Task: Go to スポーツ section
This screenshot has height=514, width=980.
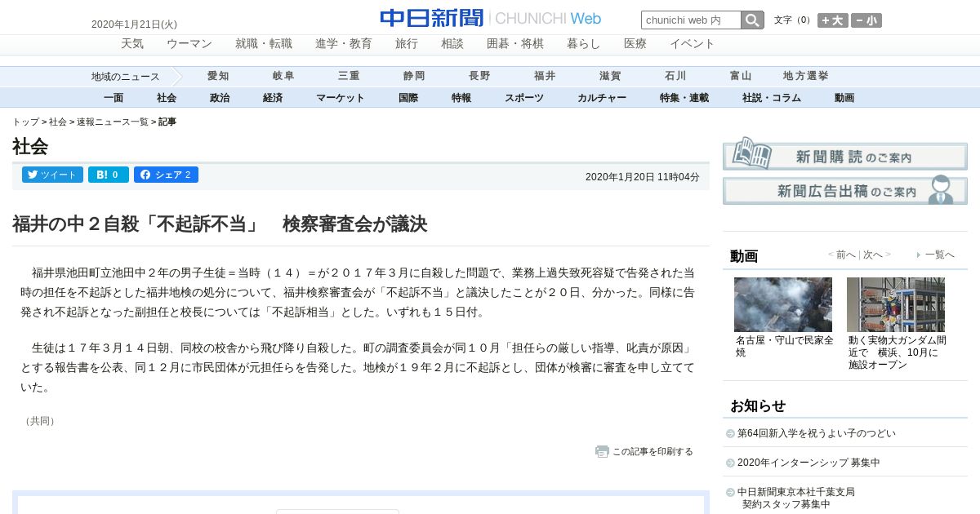Action: coord(524,98)
